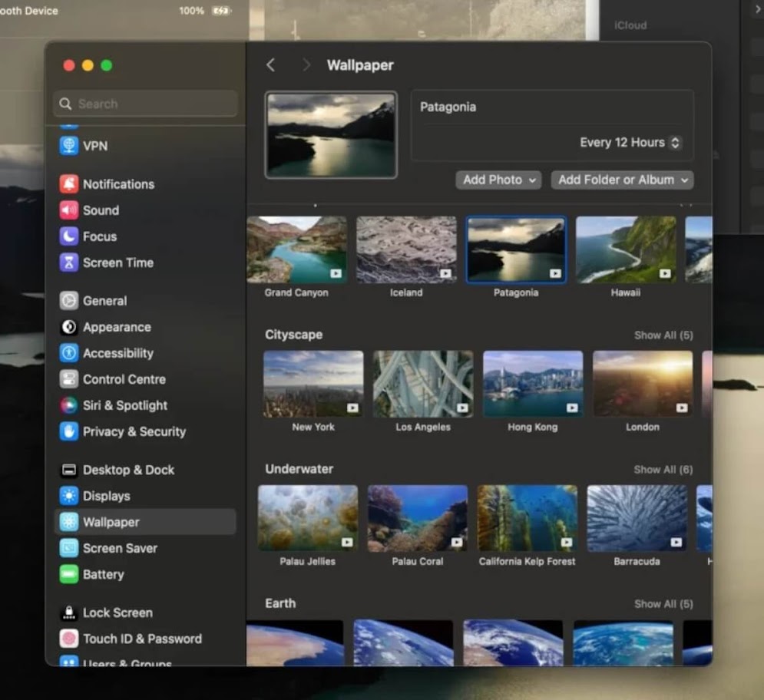The width and height of the screenshot is (764, 700).
Task: Open VPN settings
Action: click(x=93, y=146)
